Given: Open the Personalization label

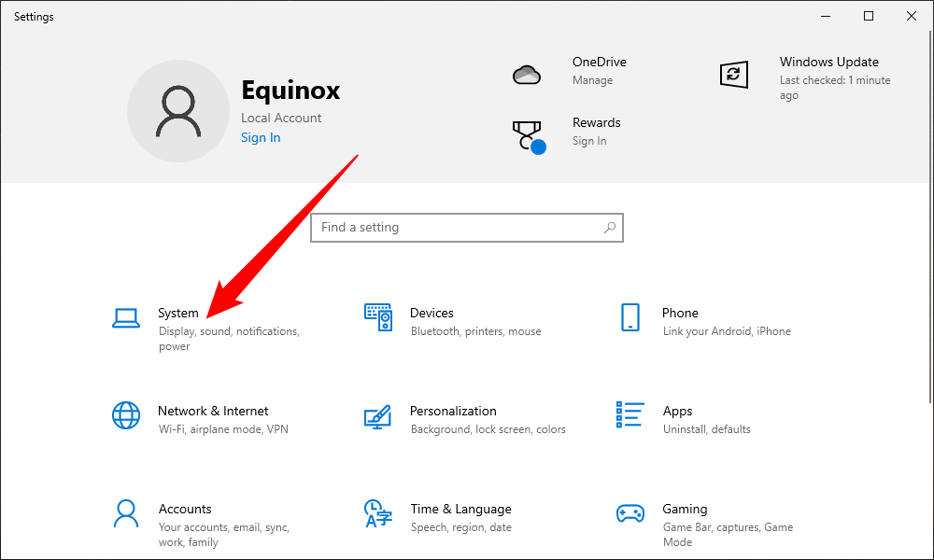Looking at the screenshot, I should [x=453, y=412].
